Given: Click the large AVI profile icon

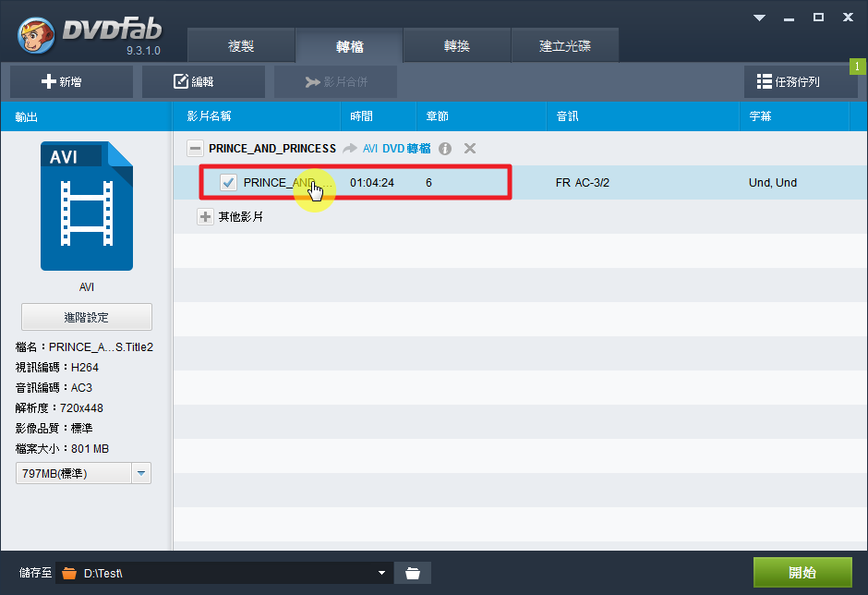Looking at the screenshot, I should [x=87, y=206].
